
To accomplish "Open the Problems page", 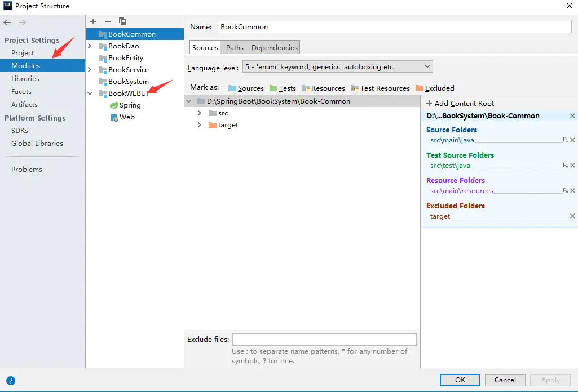I will tap(27, 170).
